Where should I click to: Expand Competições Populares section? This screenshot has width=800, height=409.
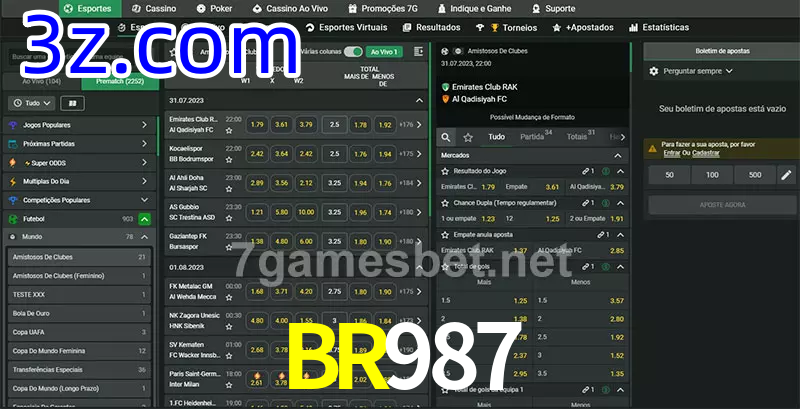point(144,200)
